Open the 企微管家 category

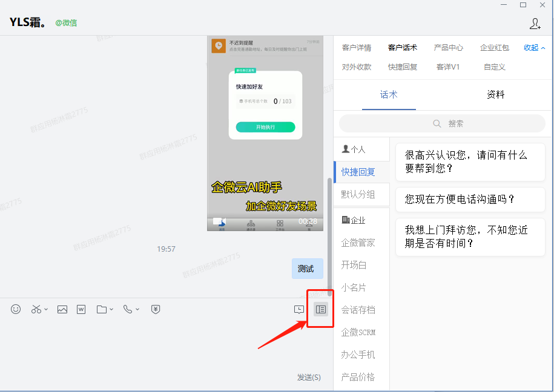[358, 243]
